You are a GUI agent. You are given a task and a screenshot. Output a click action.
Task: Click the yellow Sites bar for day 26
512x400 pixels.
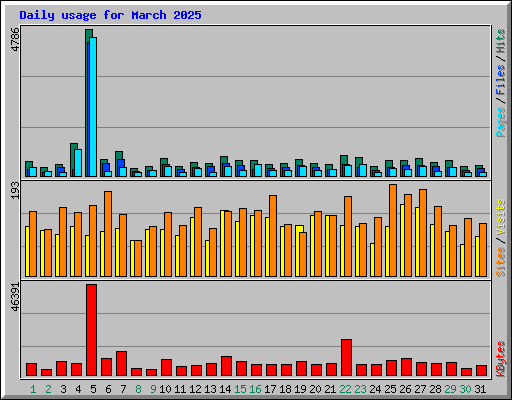(x=402, y=240)
